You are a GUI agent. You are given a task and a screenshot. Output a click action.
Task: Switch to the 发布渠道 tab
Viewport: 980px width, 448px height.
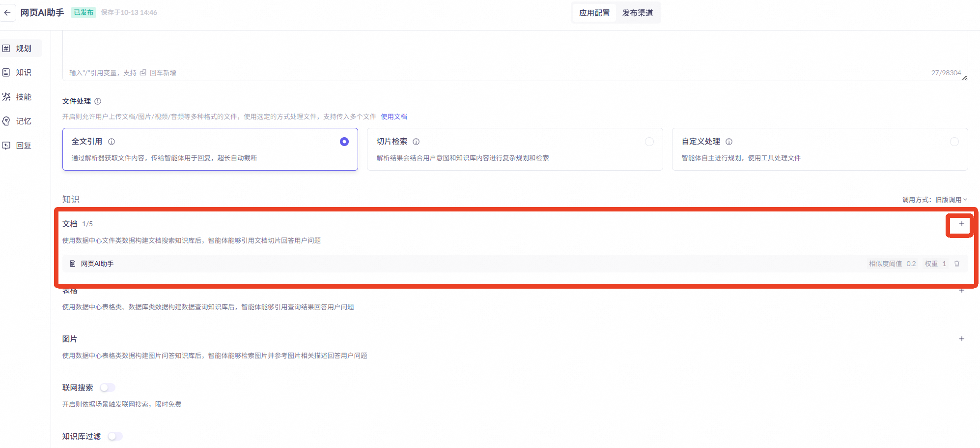(638, 13)
